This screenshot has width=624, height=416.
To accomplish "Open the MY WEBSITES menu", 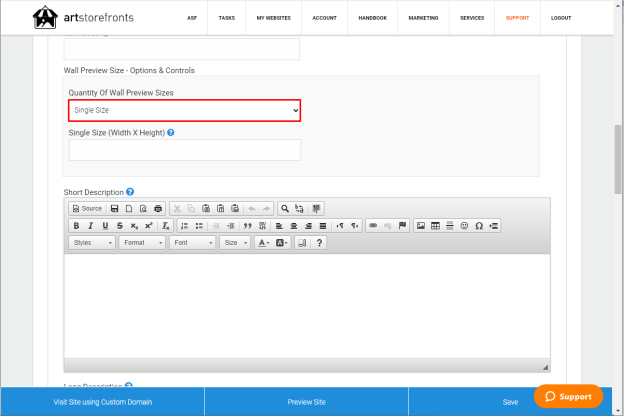I will coord(273,18).
